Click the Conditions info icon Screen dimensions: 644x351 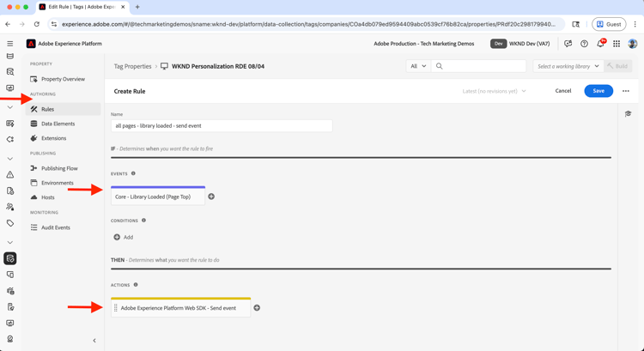[143, 221]
